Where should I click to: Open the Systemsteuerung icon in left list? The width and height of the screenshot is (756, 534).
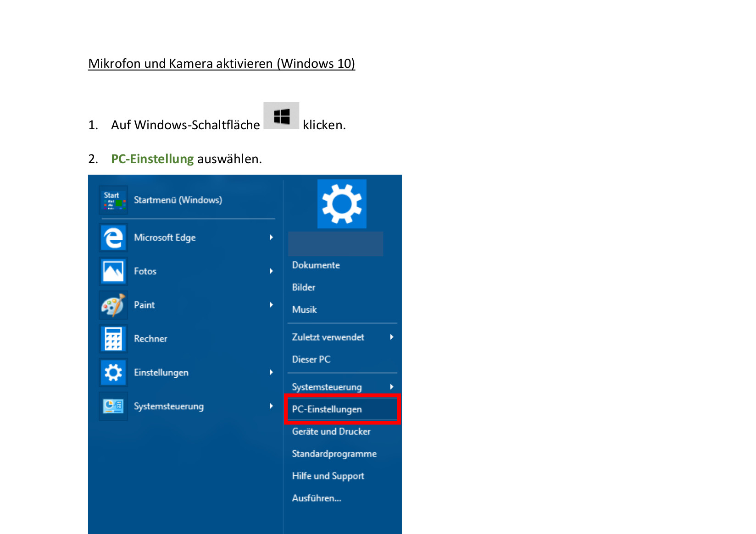click(x=113, y=406)
